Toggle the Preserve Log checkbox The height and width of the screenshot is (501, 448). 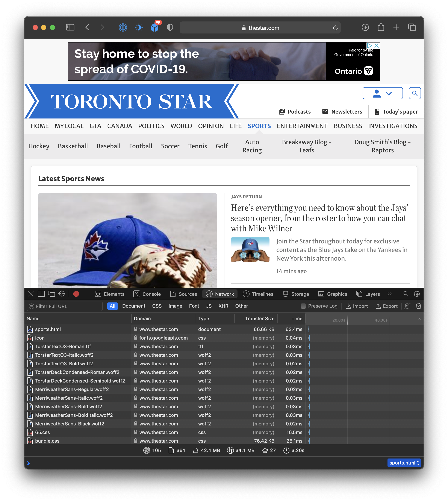click(x=303, y=306)
